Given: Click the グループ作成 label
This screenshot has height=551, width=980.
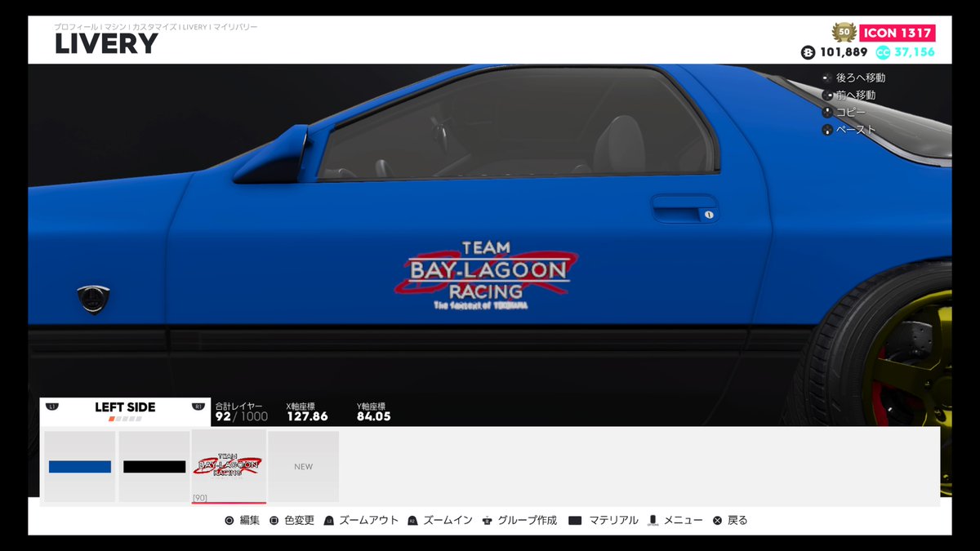Looking at the screenshot, I should (528, 520).
